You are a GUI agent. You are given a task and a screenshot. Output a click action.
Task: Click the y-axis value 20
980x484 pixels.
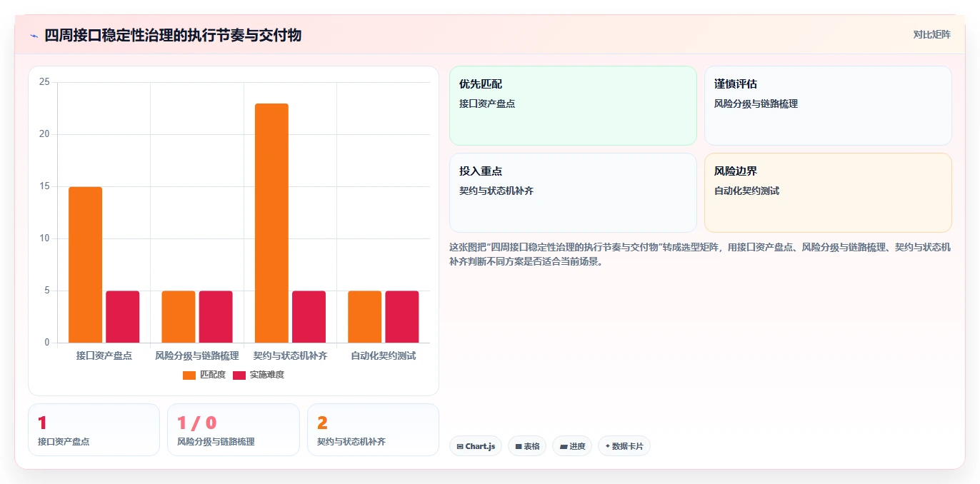coord(44,134)
